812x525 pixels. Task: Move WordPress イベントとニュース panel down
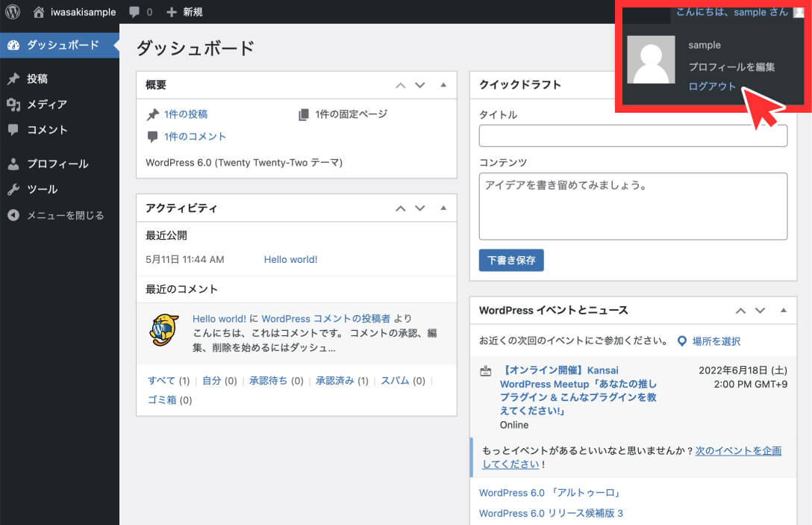760,311
